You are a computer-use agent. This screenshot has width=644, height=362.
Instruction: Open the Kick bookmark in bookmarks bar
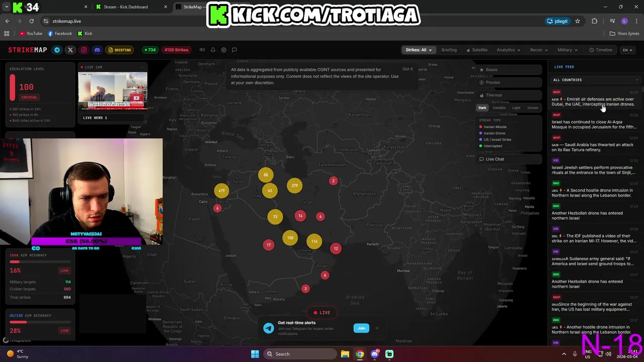point(85,34)
